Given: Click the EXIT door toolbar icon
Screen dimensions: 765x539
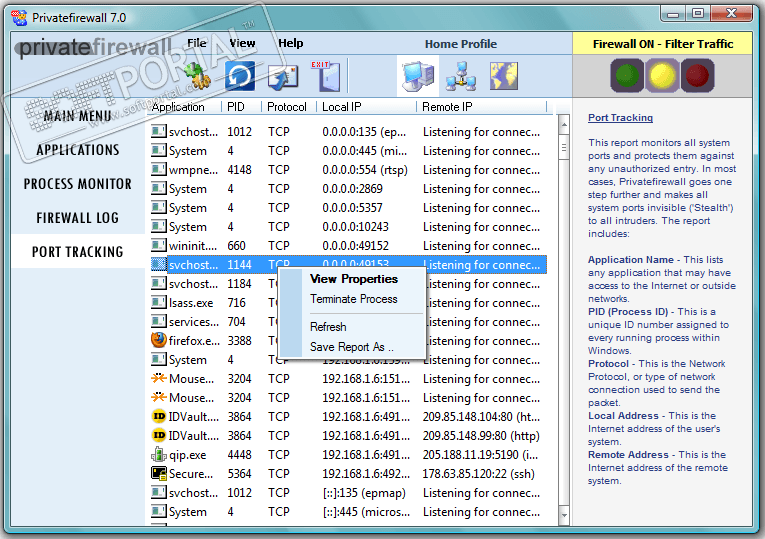Looking at the screenshot, I should pos(326,76).
